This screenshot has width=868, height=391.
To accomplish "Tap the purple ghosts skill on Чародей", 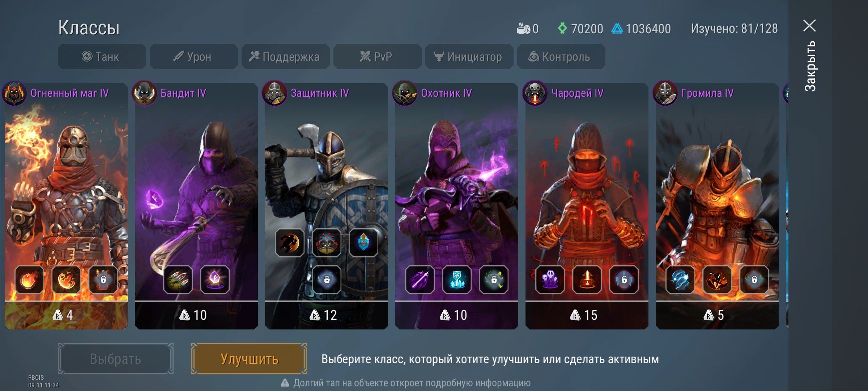I will pyautogui.click(x=550, y=279).
